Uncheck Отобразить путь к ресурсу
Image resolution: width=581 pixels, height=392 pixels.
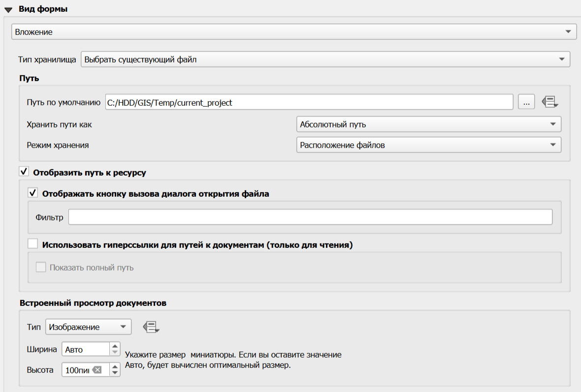(x=23, y=172)
